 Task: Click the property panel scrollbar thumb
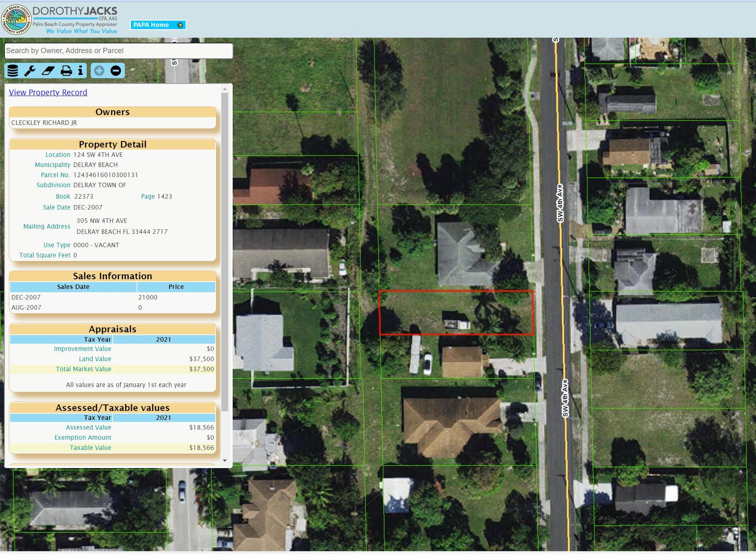coord(225,252)
